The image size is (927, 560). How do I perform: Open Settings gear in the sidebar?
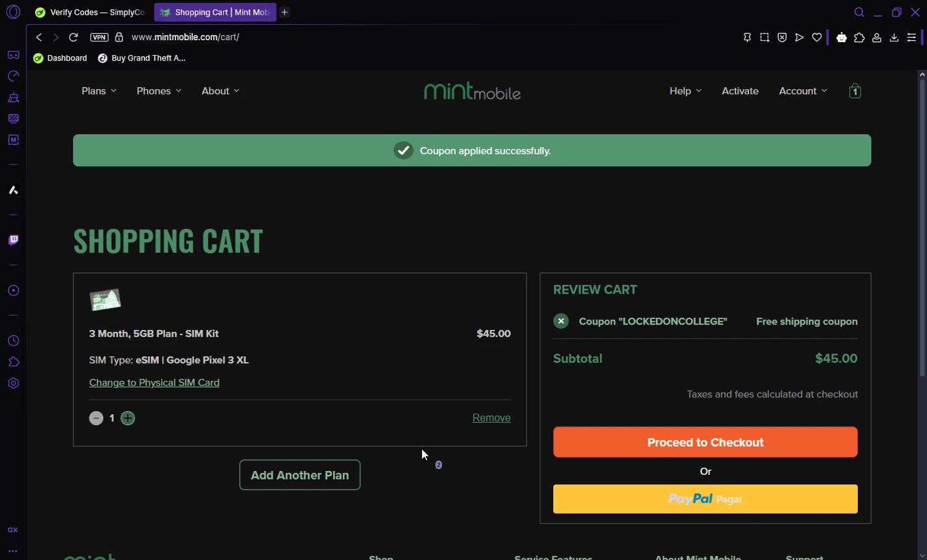point(13,383)
